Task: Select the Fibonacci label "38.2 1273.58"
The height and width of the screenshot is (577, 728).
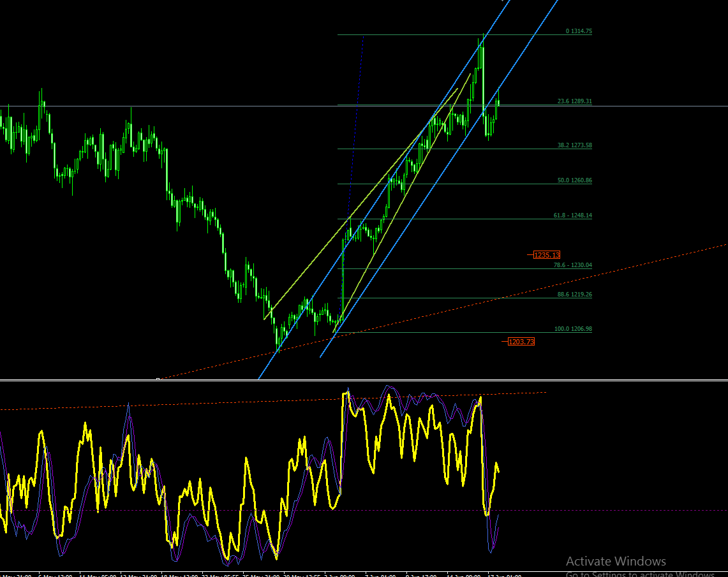Action: tap(574, 145)
